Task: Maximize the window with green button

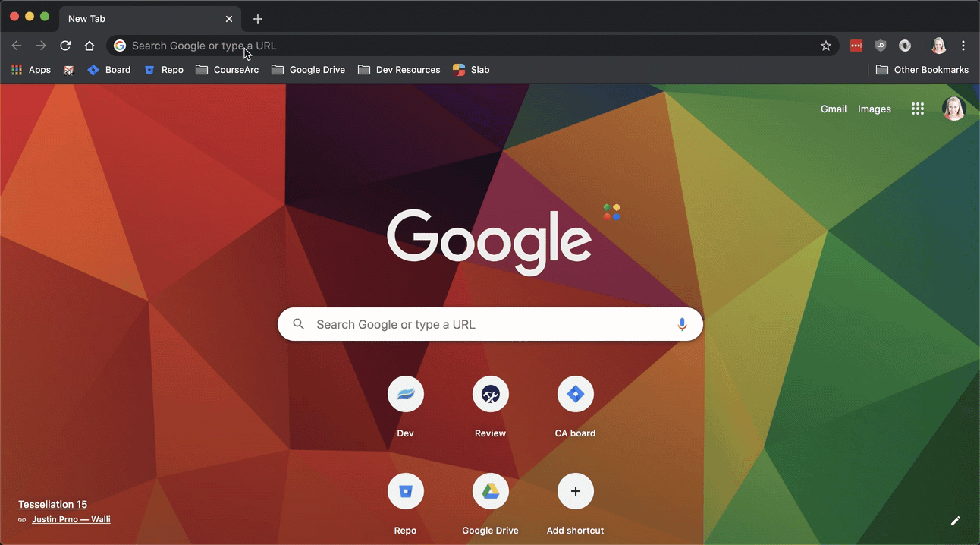Action: click(45, 17)
